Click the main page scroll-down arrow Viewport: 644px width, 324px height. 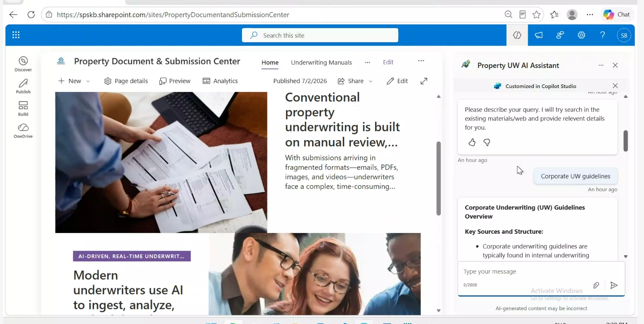click(x=439, y=311)
